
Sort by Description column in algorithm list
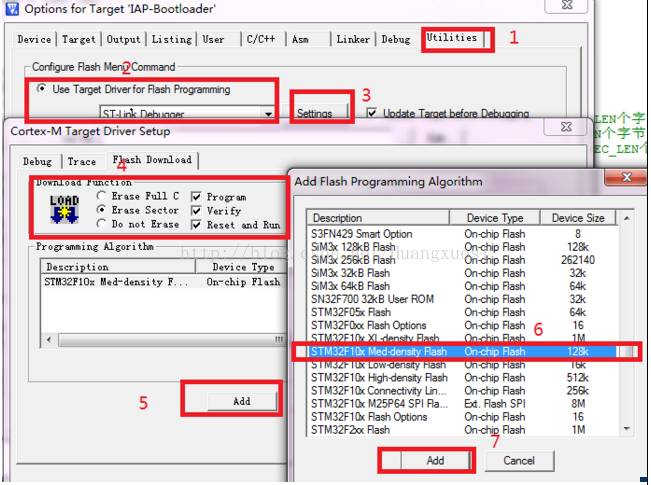378,218
